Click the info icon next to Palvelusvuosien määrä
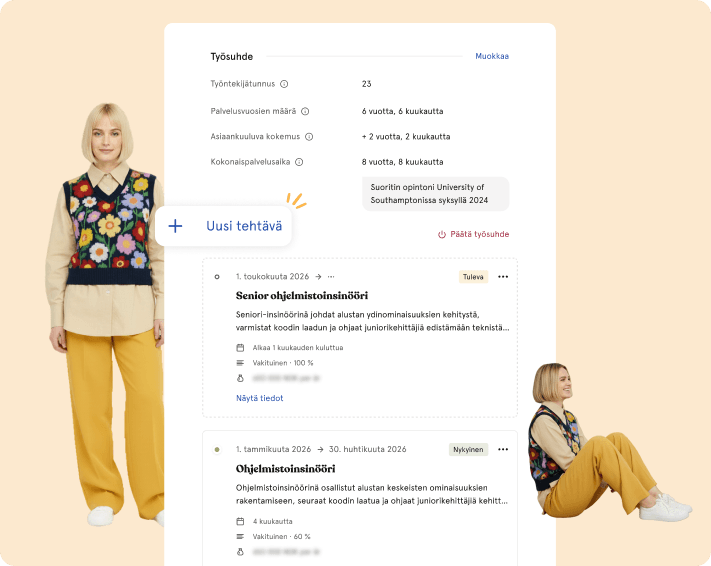 [305, 112]
